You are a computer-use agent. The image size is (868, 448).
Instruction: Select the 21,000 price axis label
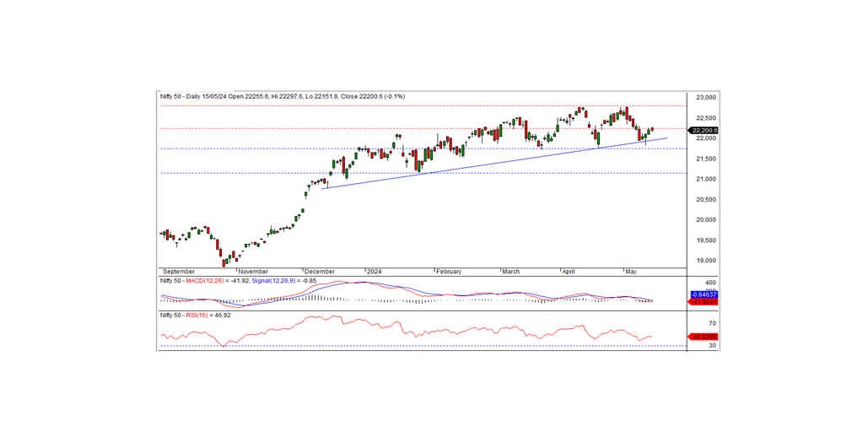[707, 179]
